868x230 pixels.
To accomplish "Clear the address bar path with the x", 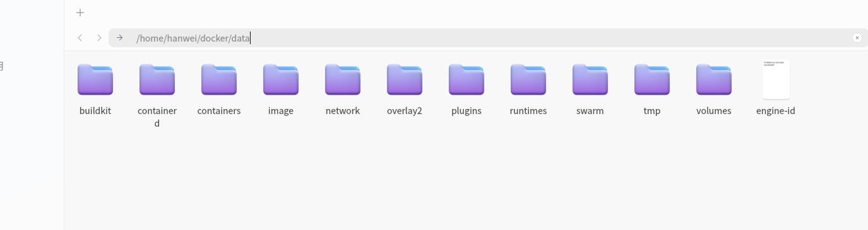I will tap(857, 38).
